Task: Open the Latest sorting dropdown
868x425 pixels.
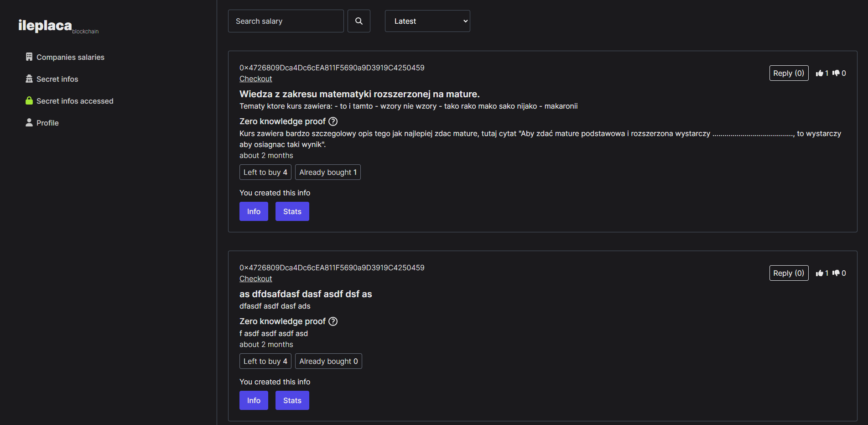Action: pos(427,21)
